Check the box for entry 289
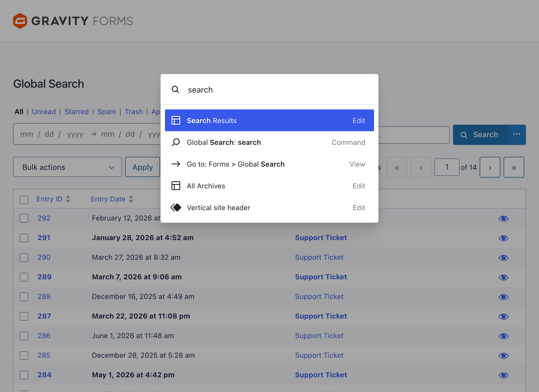 pos(24,277)
